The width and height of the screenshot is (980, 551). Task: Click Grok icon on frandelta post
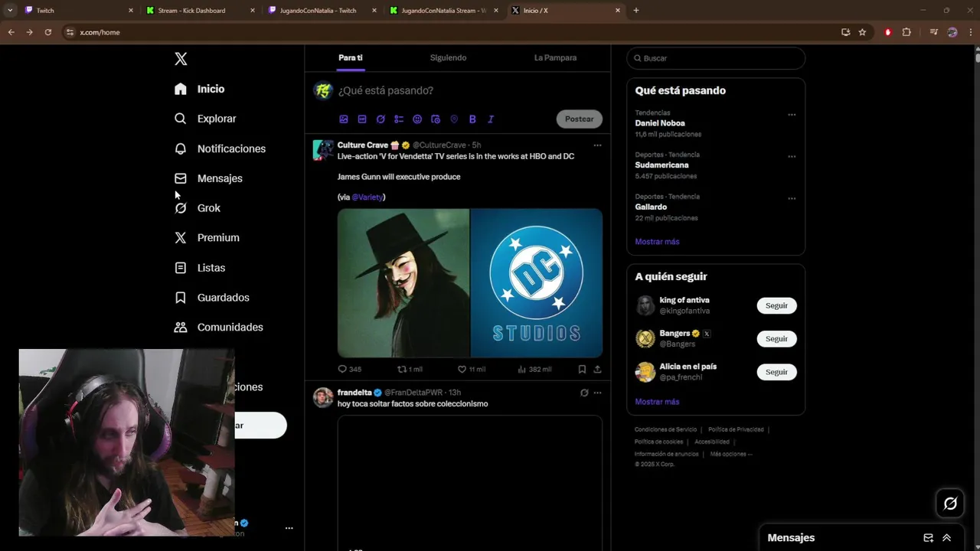tap(584, 393)
